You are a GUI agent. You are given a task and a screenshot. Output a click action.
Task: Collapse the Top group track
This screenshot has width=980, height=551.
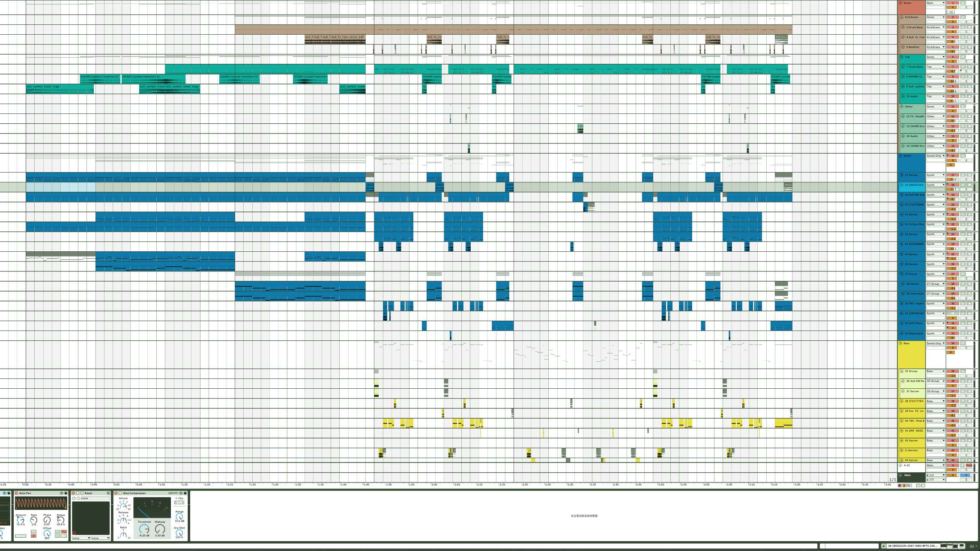pyautogui.click(x=901, y=57)
